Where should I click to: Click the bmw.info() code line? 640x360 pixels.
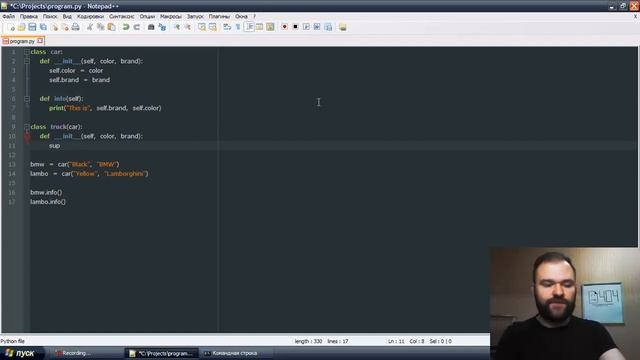click(46, 193)
